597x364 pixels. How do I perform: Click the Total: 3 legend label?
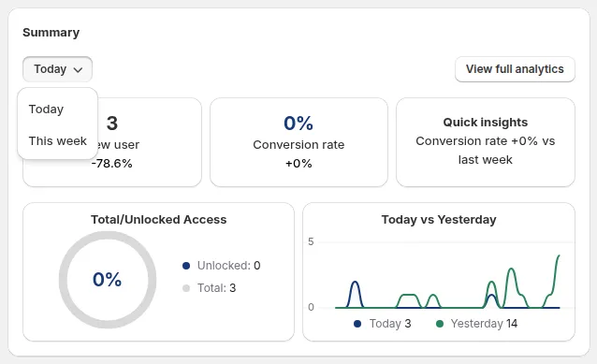tap(217, 288)
